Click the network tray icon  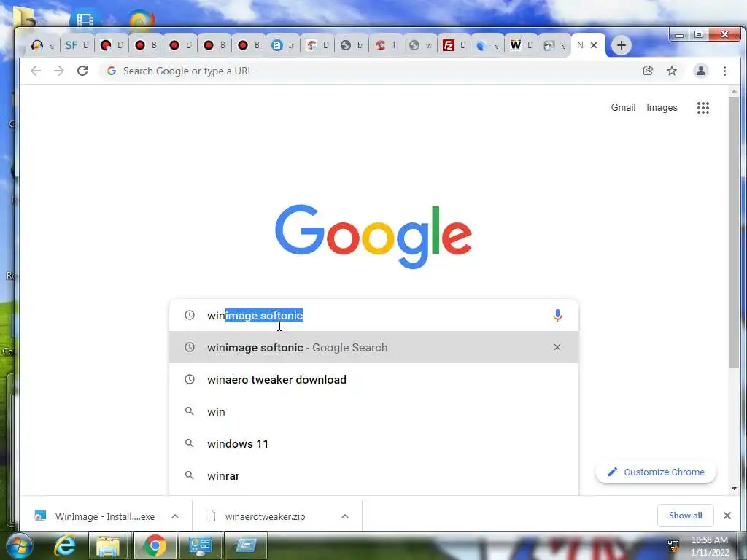click(673, 545)
